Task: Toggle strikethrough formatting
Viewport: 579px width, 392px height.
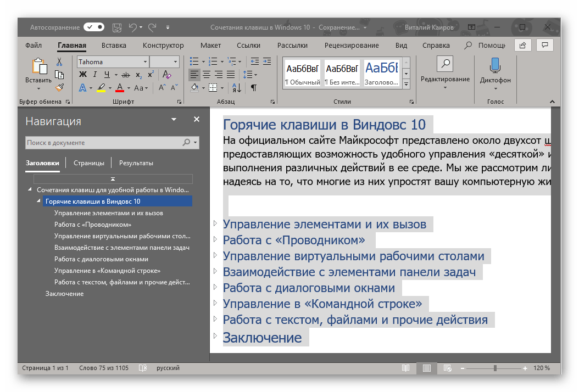Action: click(126, 75)
